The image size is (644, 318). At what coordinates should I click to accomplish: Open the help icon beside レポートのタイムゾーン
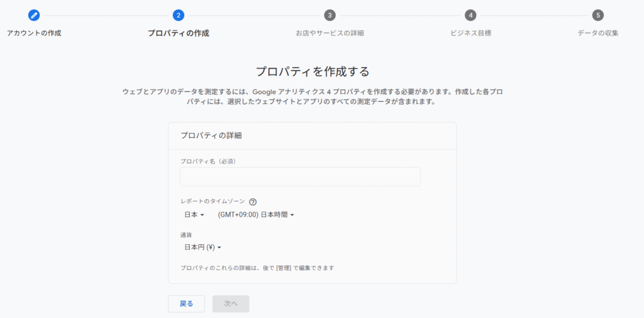point(253,202)
